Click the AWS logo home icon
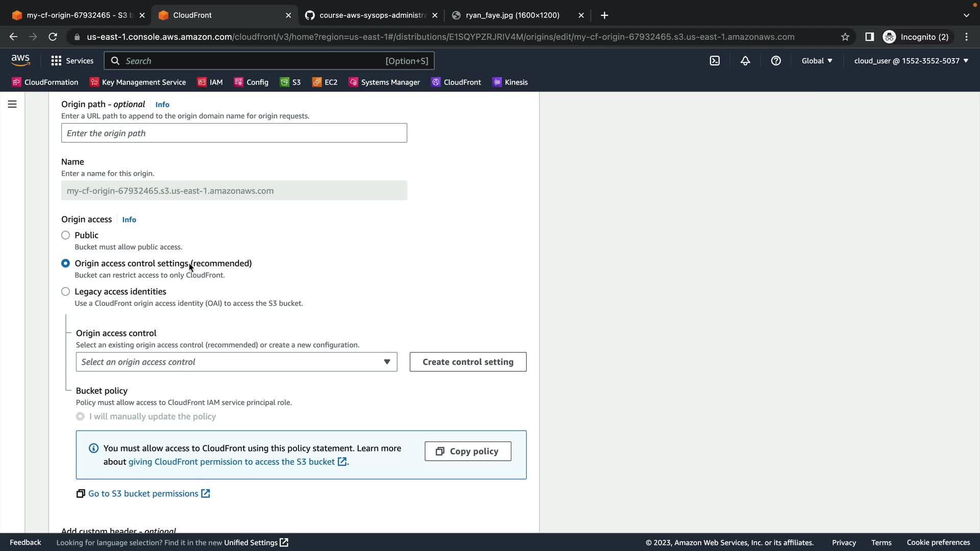 click(x=20, y=60)
